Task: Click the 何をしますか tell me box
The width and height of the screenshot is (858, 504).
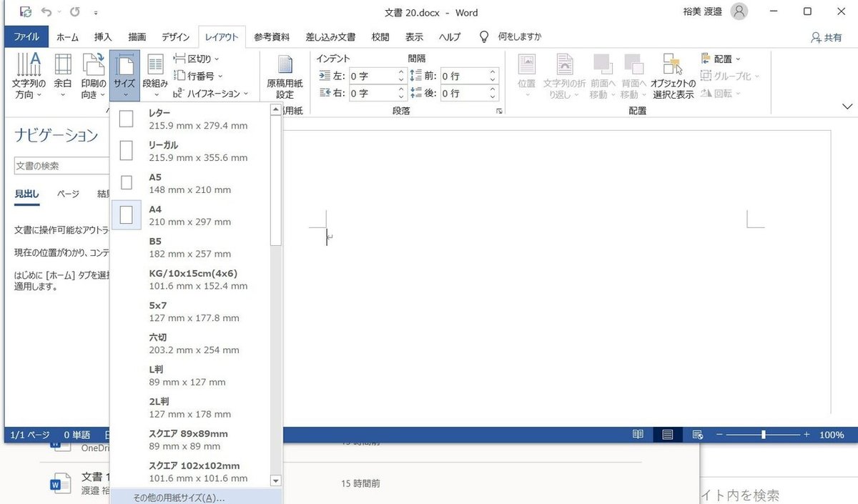Action: point(511,37)
